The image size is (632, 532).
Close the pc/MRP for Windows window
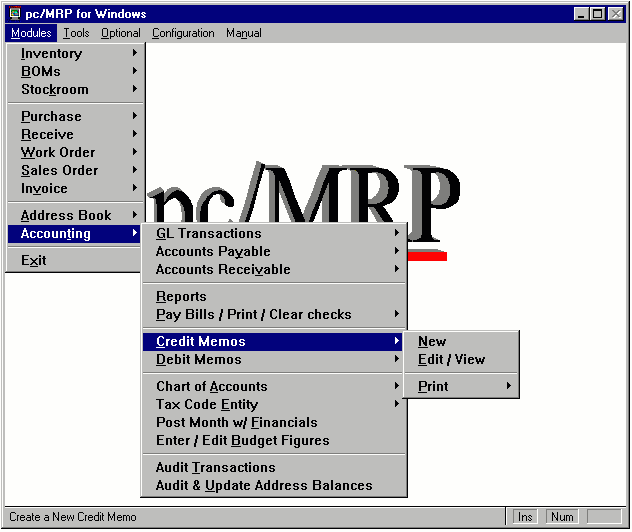point(615,14)
